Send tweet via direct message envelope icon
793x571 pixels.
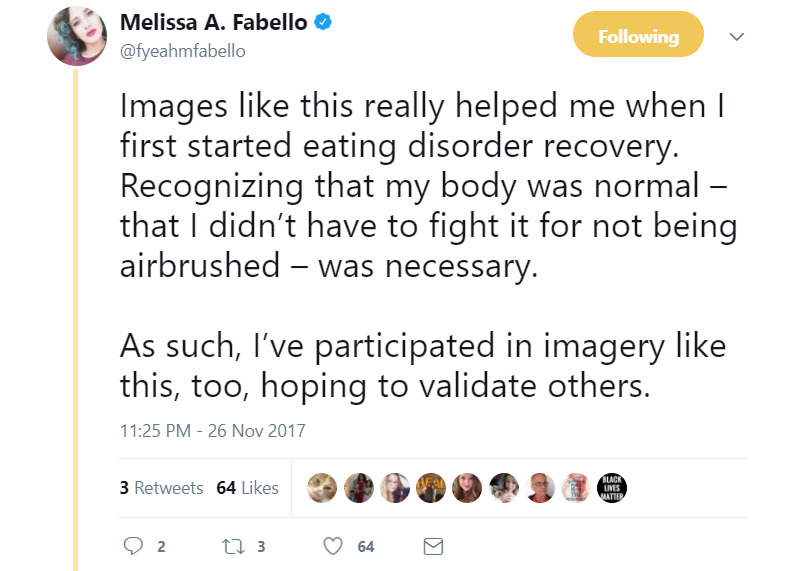click(x=433, y=546)
